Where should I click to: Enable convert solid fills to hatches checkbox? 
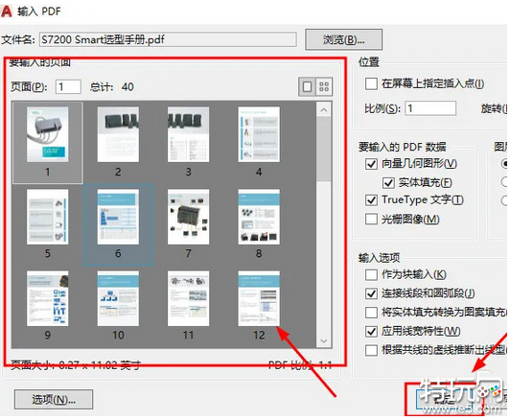pyautogui.click(x=371, y=313)
